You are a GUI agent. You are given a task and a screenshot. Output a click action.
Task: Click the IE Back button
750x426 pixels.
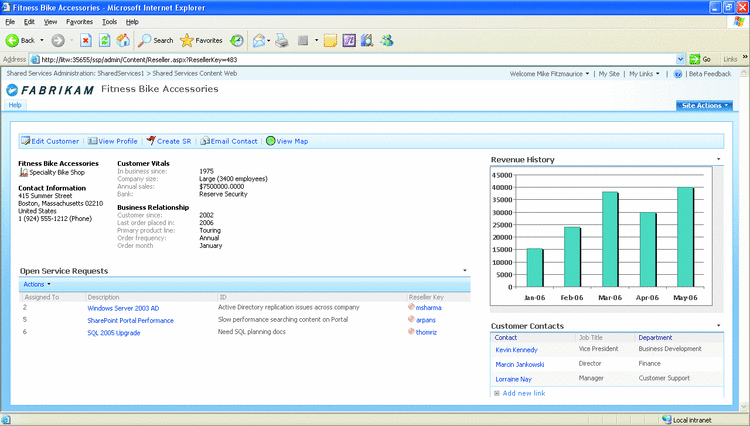tap(20, 41)
